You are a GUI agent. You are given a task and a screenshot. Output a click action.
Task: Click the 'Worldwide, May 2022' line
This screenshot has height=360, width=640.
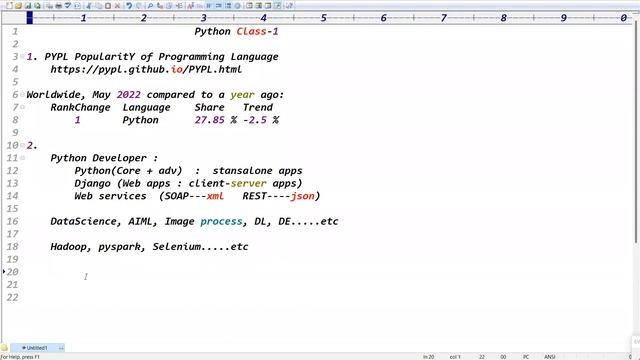click(x=155, y=95)
